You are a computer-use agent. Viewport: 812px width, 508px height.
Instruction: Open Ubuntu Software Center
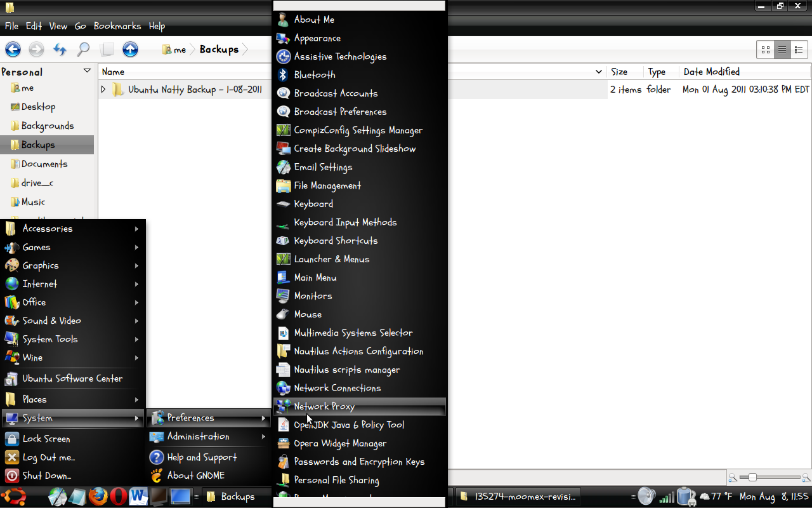click(x=73, y=378)
